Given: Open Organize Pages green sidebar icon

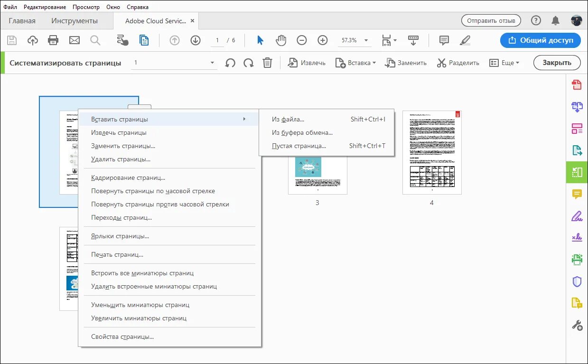Looking at the screenshot, I should pos(577,172).
